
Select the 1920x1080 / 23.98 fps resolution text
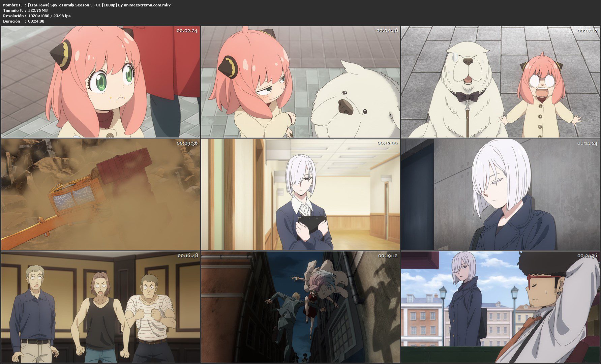click(x=49, y=16)
